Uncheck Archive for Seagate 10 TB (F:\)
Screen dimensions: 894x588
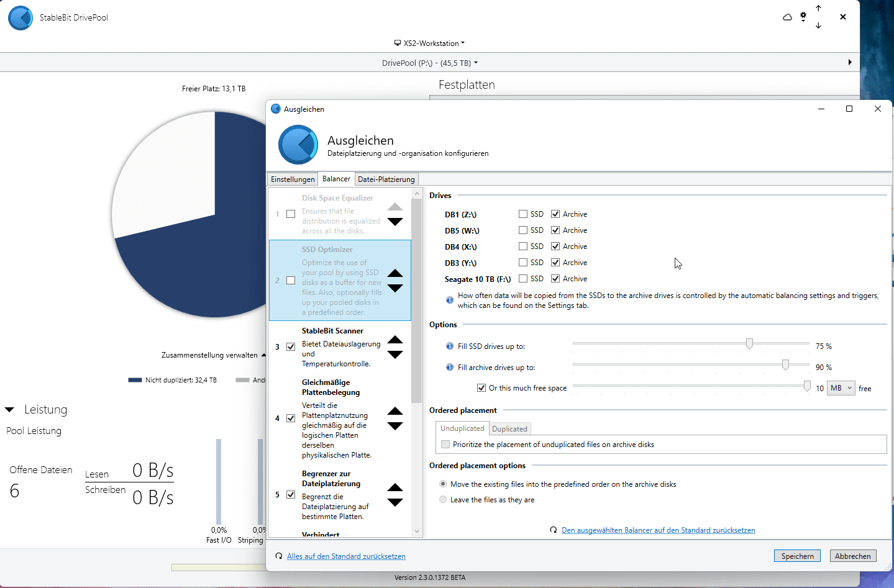(x=555, y=278)
